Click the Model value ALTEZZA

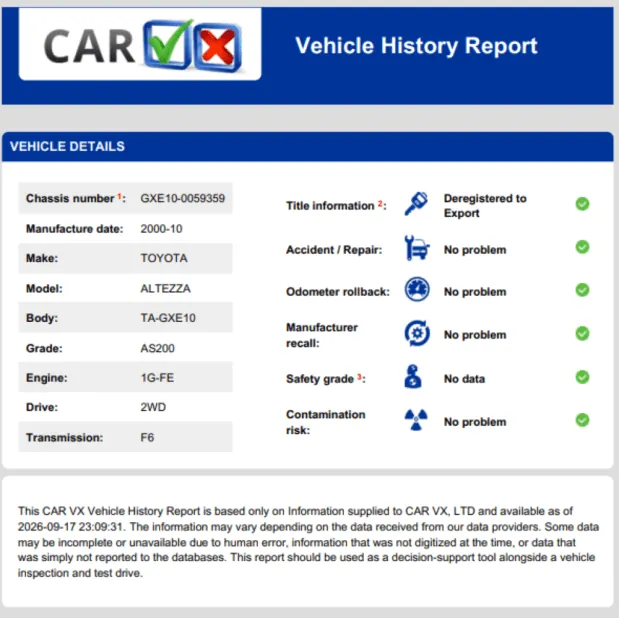click(x=165, y=289)
